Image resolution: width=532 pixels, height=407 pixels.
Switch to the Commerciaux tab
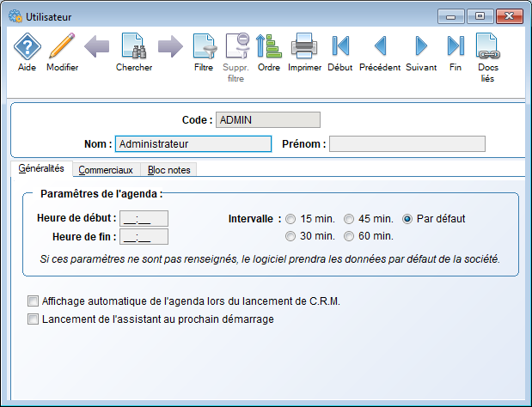[x=106, y=170]
